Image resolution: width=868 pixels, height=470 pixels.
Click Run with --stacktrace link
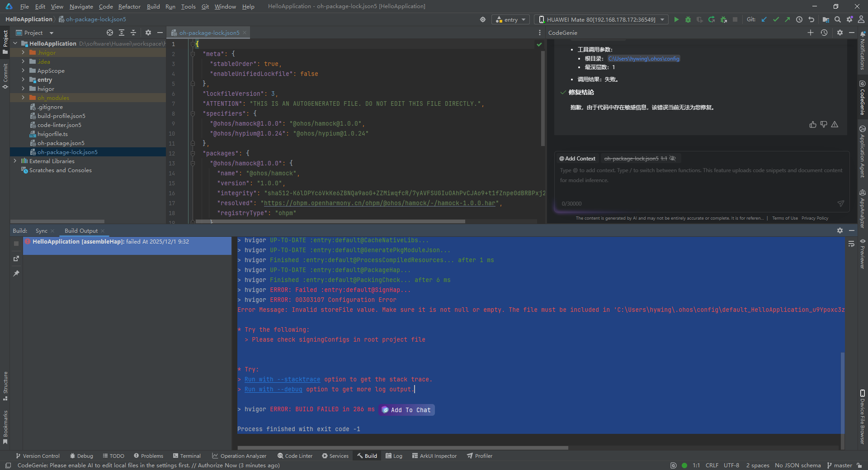tap(282, 379)
